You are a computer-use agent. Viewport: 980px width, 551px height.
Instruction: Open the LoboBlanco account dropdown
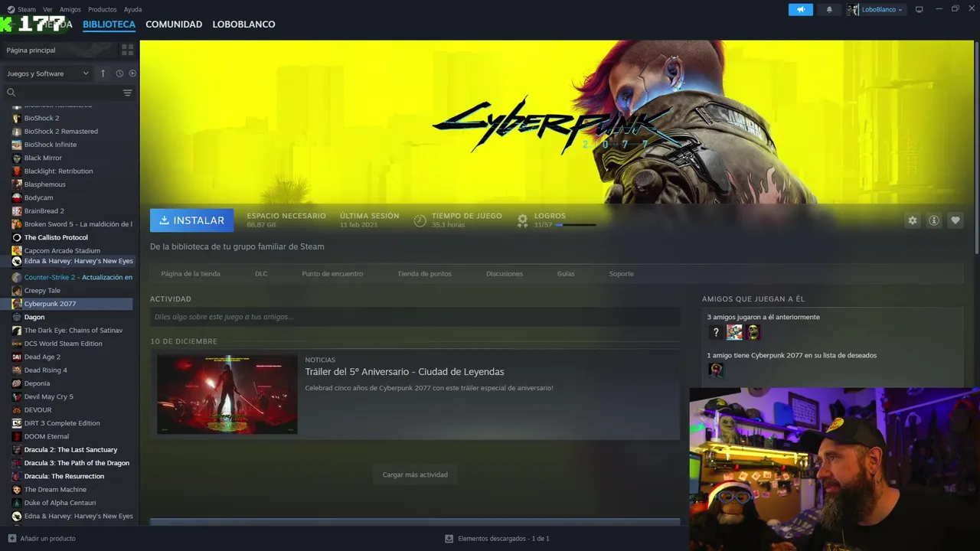pos(876,9)
